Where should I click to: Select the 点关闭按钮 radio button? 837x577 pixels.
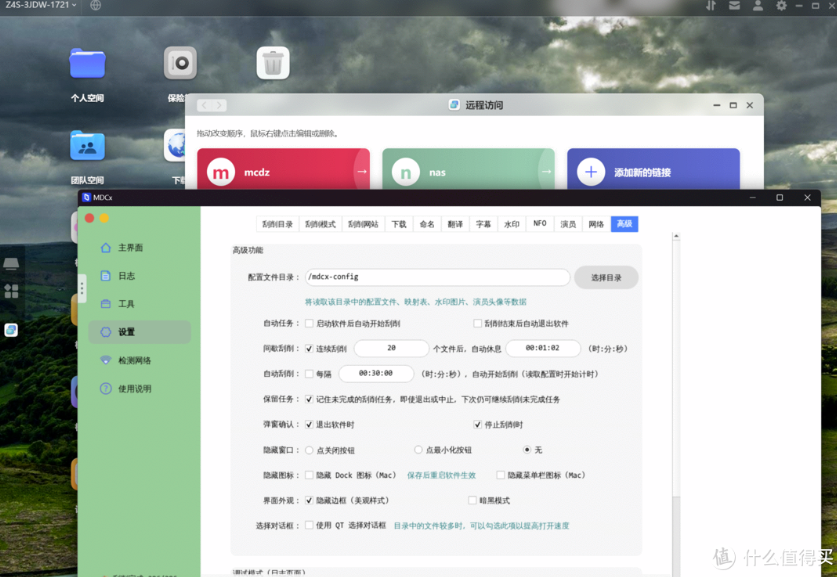(x=309, y=450)
